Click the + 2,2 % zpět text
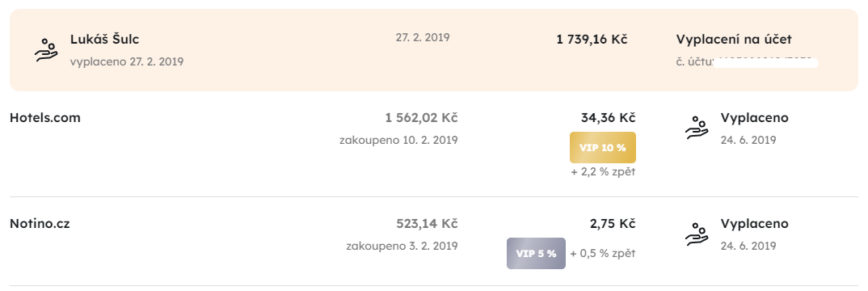Screen dimensions: 868x291 (603, 172)
